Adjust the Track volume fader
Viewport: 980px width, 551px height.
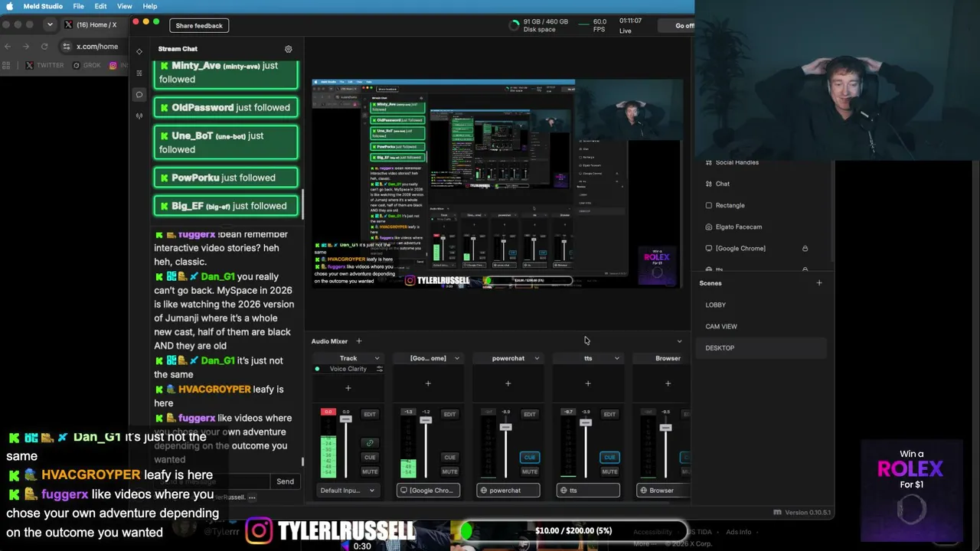click(346, 419)
